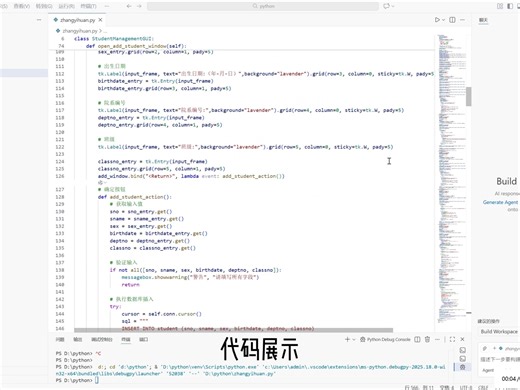Toggle the primary sidebar layout icon
This screenshot has height=390, width=520.
click(510, 6)
